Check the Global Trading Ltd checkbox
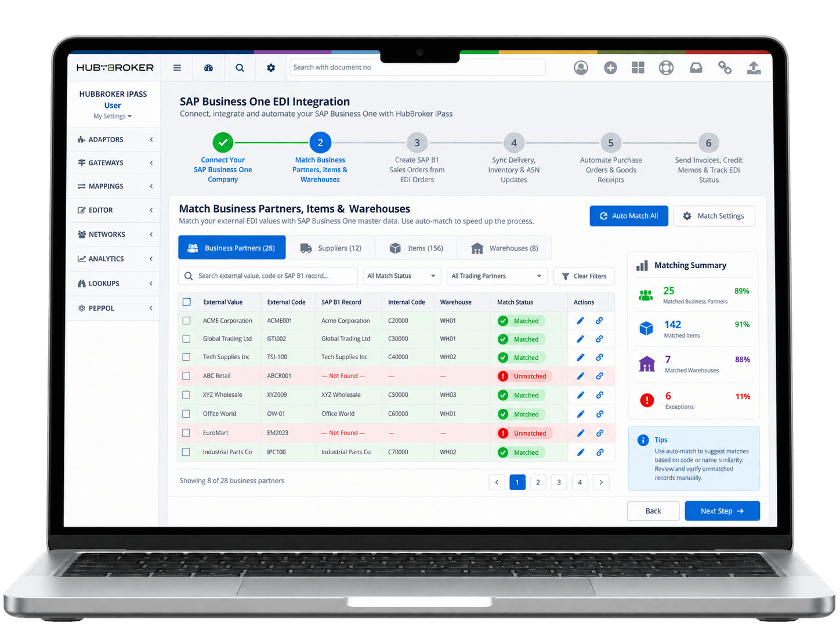Viewport: 840px width, 630px height. point(186,339)
